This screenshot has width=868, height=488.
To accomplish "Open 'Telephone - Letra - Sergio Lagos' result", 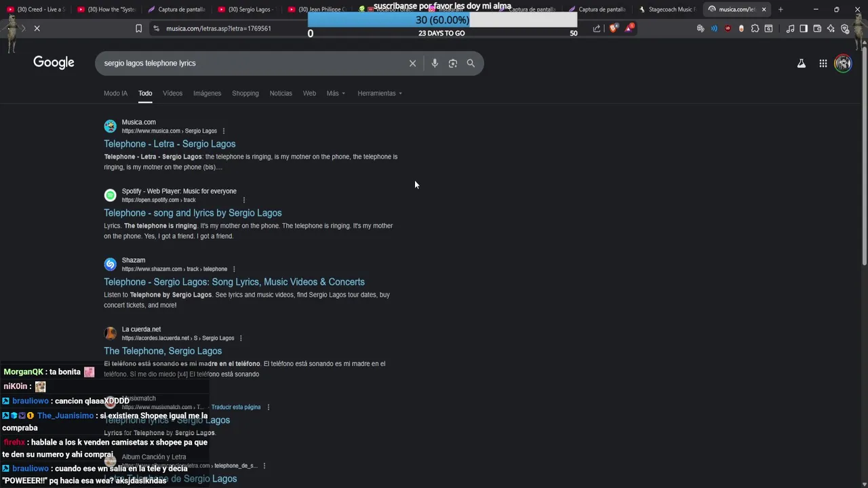I will click(x=170, y=144).
